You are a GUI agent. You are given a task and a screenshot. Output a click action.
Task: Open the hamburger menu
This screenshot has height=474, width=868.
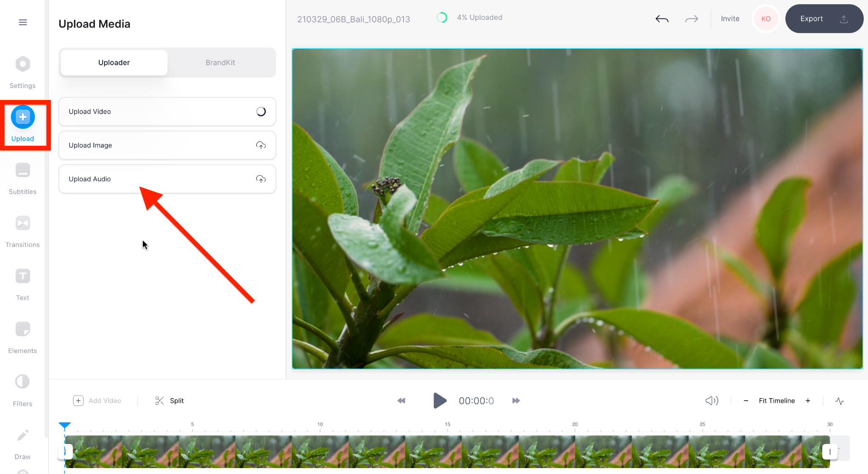tap(23, 22)
